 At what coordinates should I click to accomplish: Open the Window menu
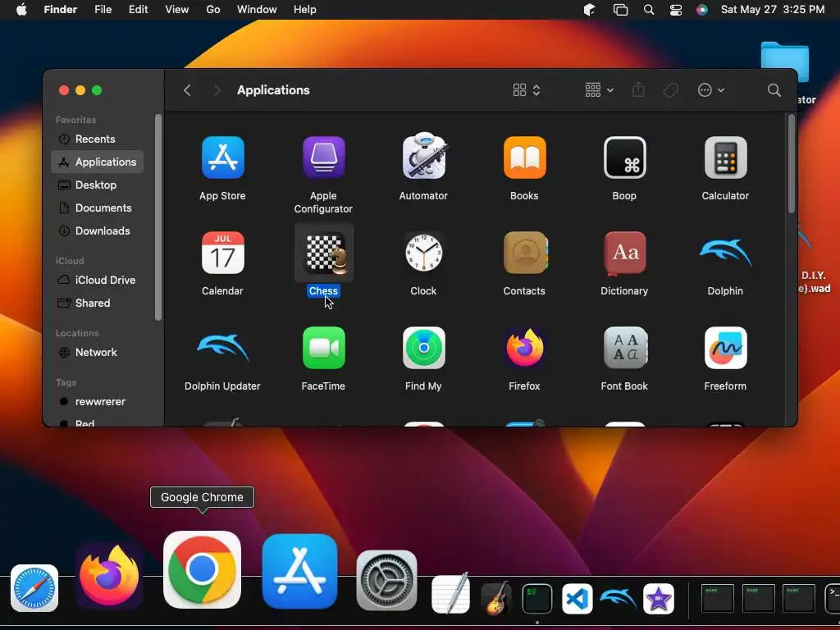click(257, 10)
